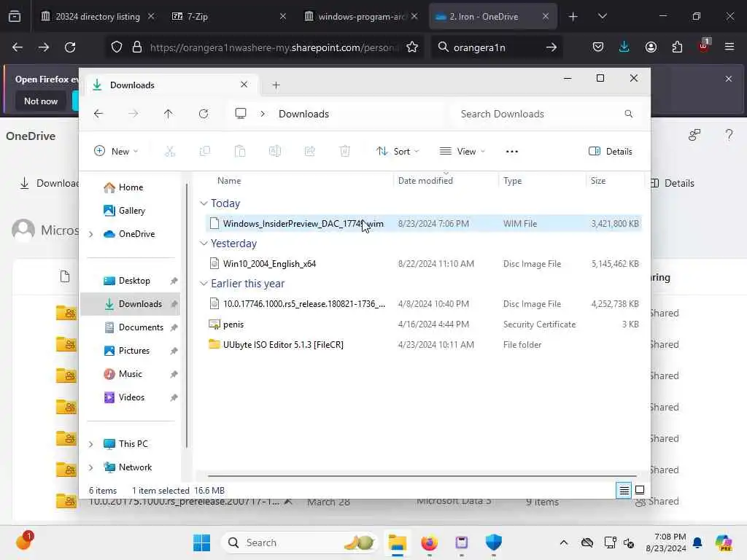Screen dimensions: 747x560
Task: Sort by Size column header
Action: (598, 181)
